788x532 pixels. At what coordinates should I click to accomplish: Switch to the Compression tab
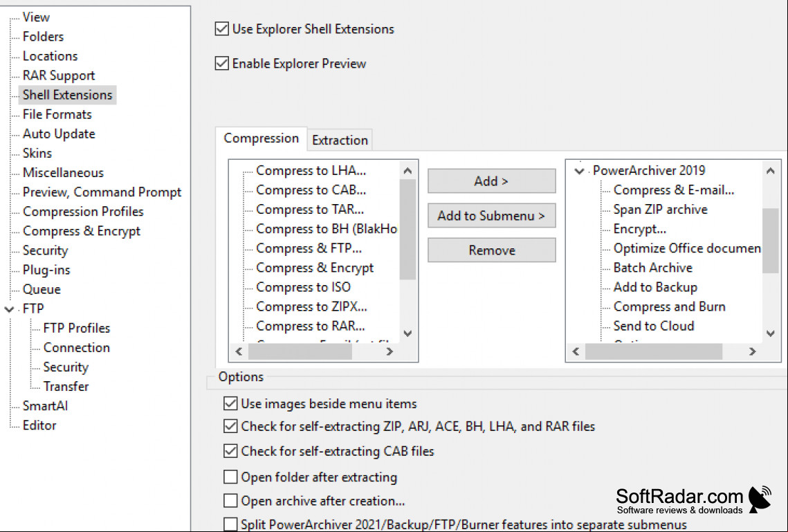[262, 138]
